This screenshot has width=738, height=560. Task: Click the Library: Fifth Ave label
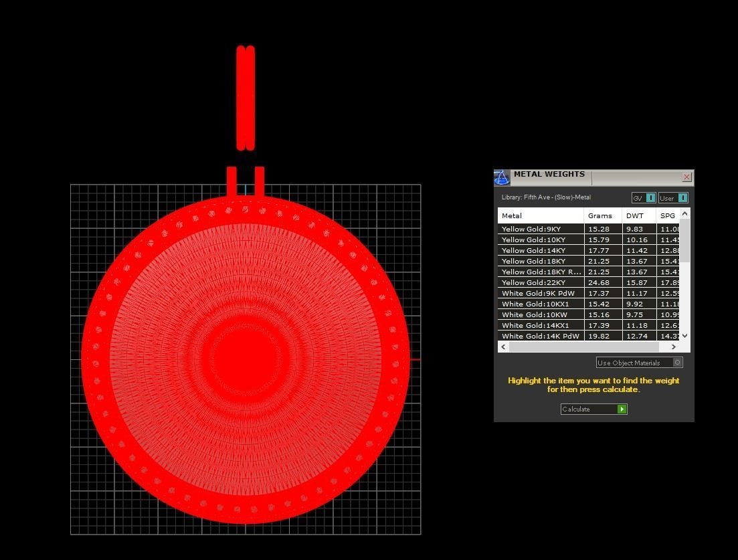point(546,197)
